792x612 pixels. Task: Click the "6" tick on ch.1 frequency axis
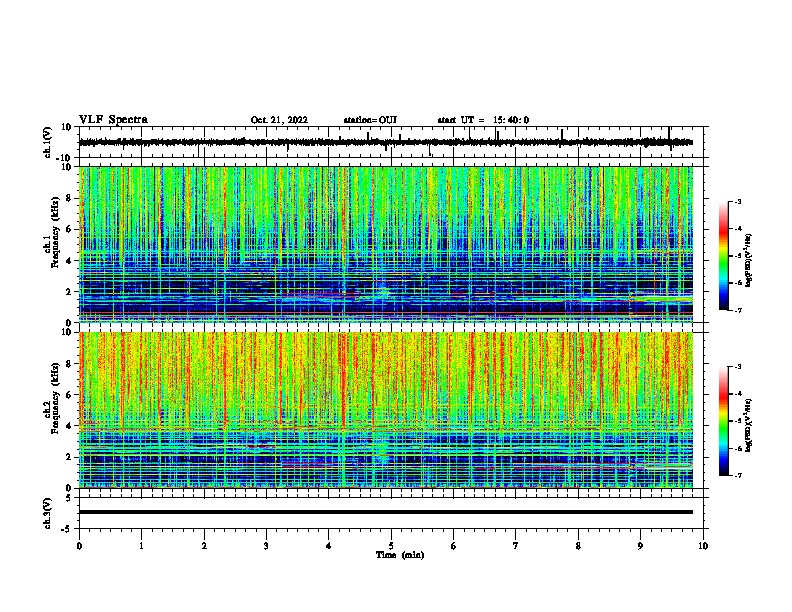point(70,229)
